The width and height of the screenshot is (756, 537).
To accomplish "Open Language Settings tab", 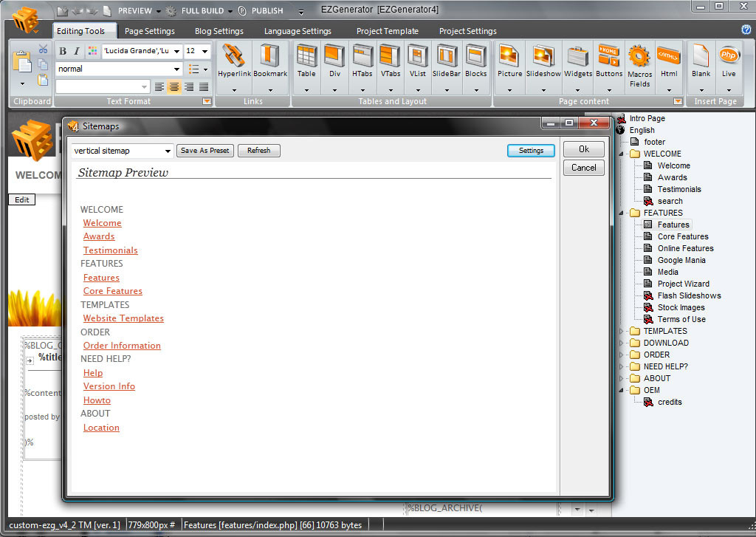I will [298, 31].
